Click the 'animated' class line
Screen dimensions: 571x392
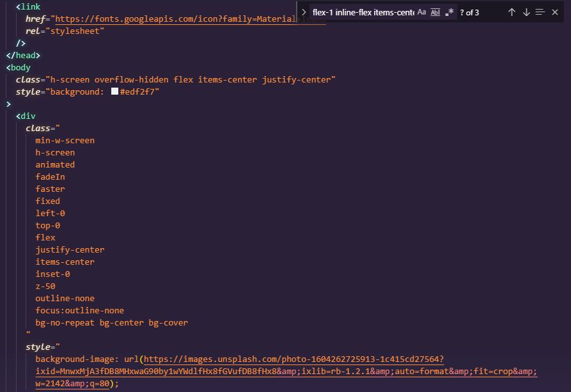[55, 165]
